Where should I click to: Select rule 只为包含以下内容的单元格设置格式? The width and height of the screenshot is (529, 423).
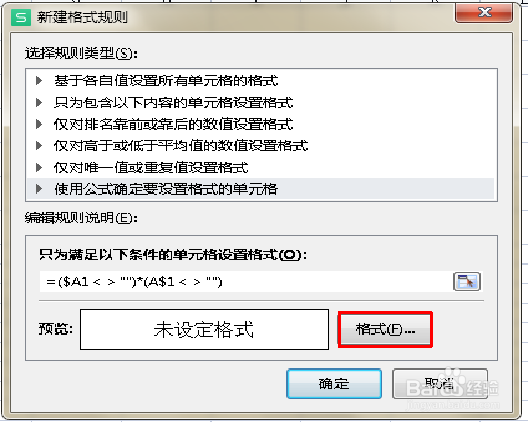click(260, 102)
